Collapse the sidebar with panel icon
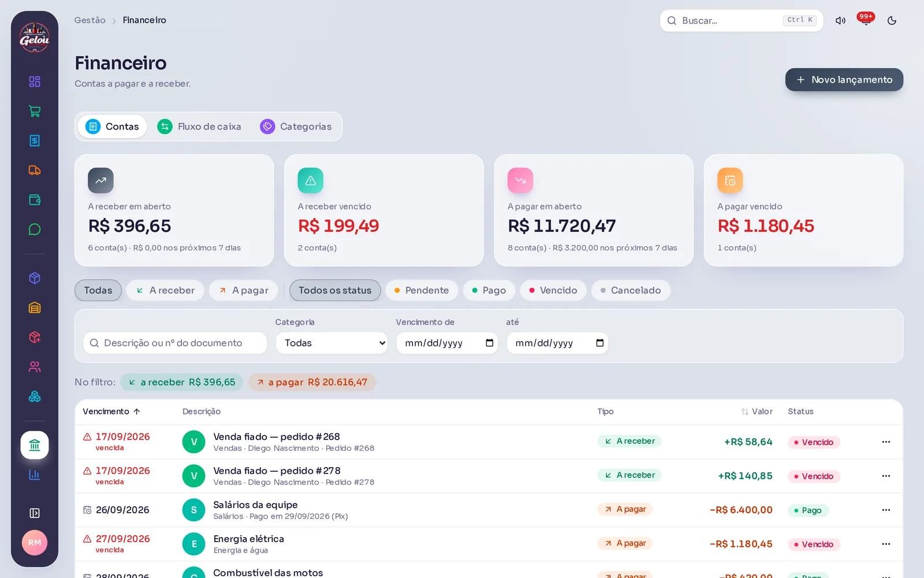 point(35,513)
